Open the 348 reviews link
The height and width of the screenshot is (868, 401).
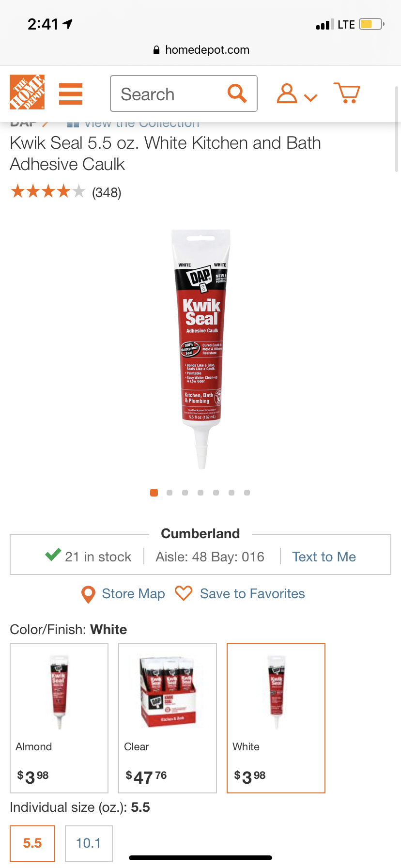(x=107, y=193)
